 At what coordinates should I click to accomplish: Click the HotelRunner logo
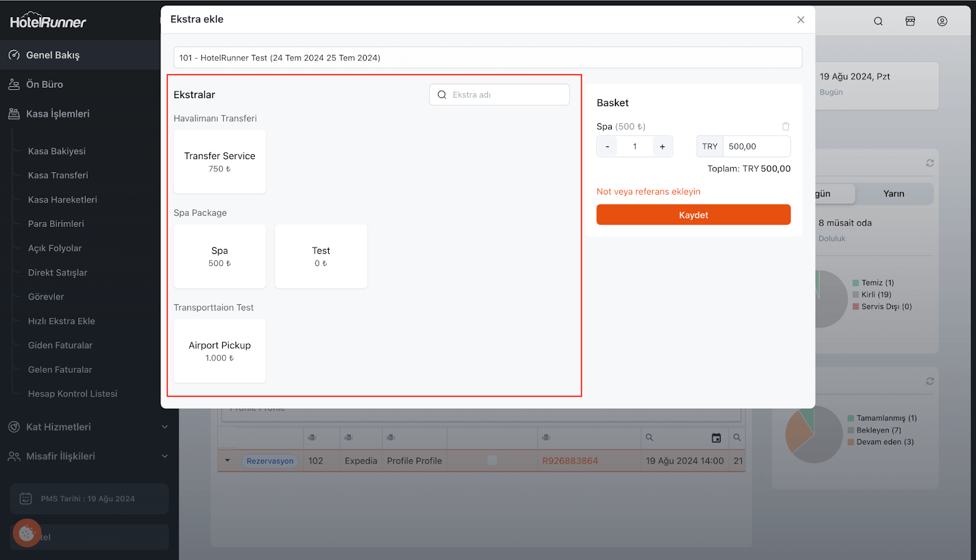[48, 22]
